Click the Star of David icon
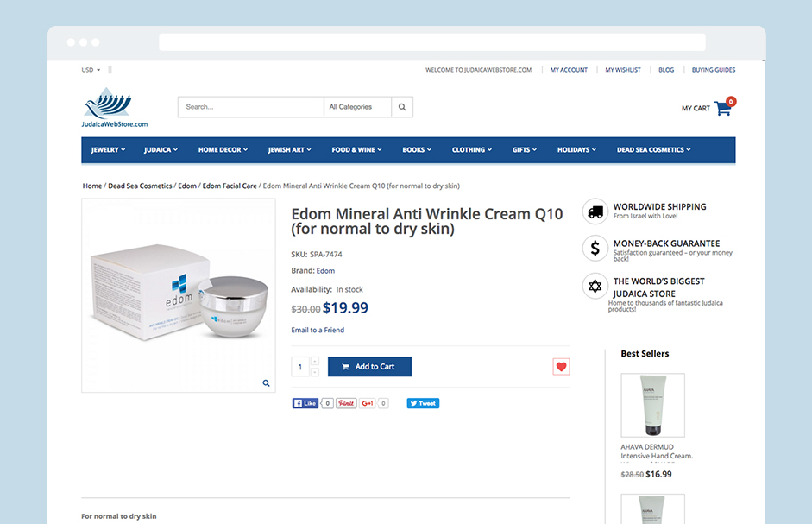Viewport: 812px width, 524px height. (x=595, y=286)
